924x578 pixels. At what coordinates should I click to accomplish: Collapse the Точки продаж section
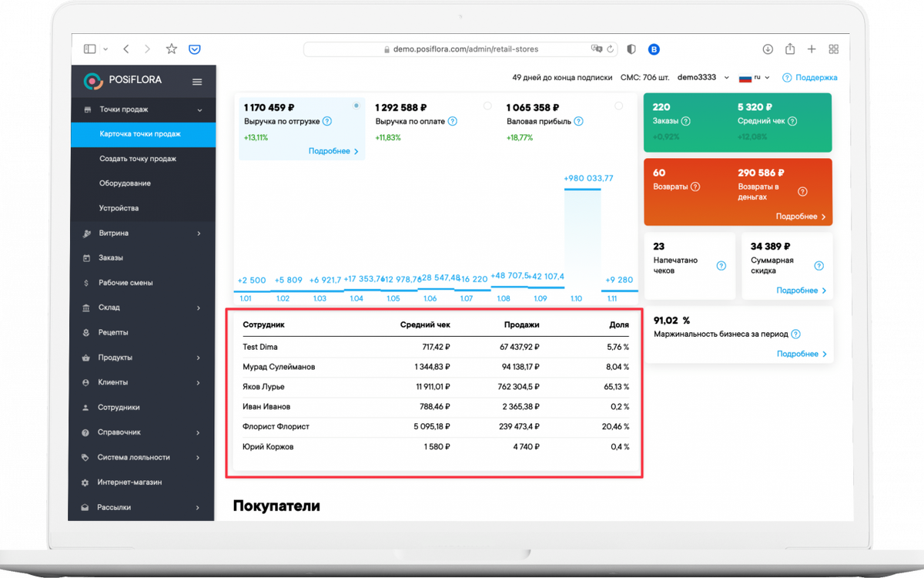click(x=199, y=110)
